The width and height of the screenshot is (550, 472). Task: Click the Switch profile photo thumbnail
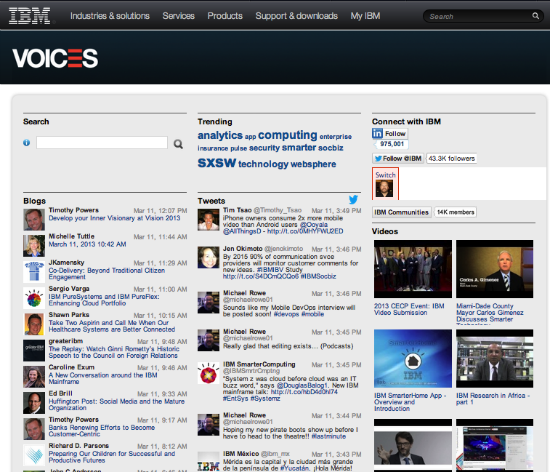(384, 188)
